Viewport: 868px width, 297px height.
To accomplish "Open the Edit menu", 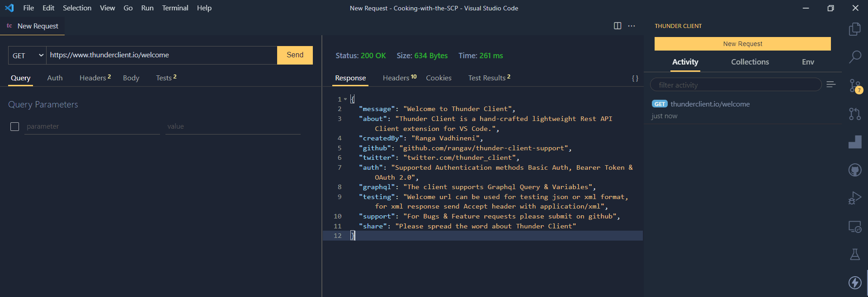I will tap(48, 8).
